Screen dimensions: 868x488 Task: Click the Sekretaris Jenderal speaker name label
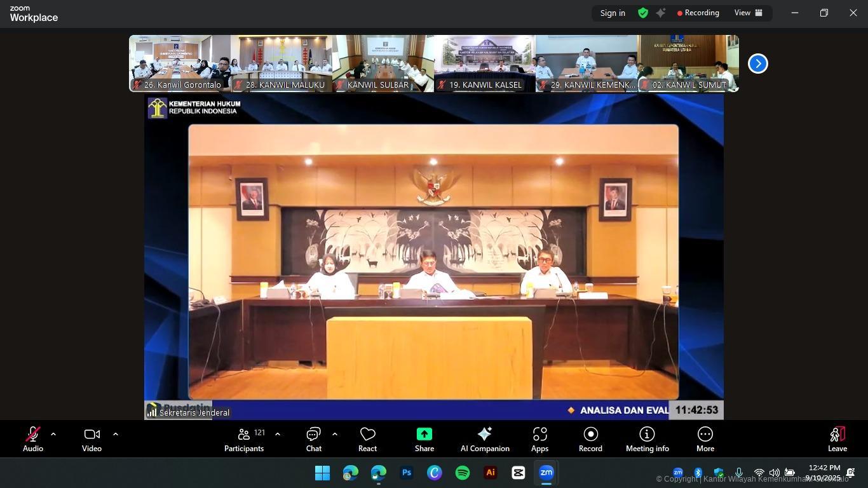coord(194,412)
